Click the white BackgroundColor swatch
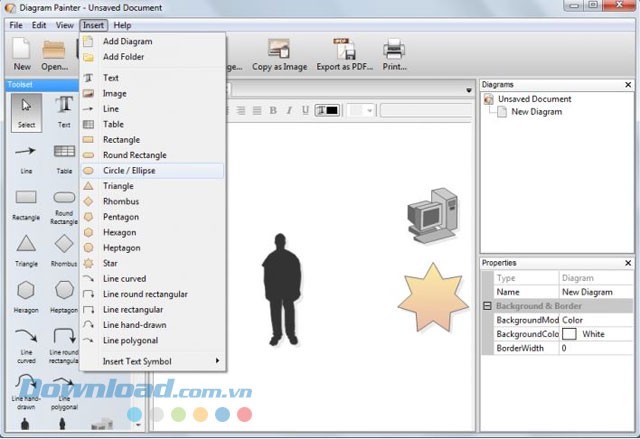The image size is (640, 439). (x=569, y=334)
